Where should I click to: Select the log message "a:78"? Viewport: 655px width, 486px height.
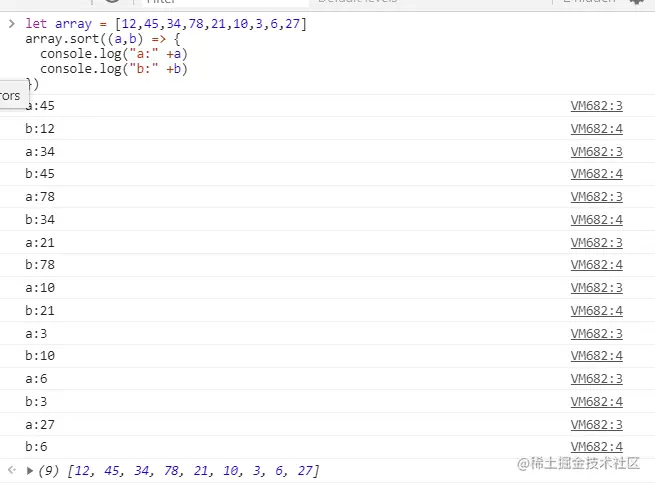click(x=40, y=197)
